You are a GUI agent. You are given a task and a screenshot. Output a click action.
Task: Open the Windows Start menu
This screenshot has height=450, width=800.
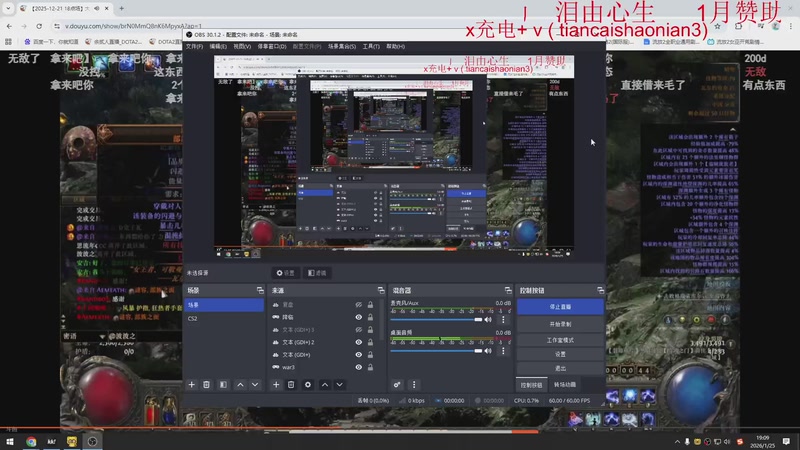pos(10,441)
